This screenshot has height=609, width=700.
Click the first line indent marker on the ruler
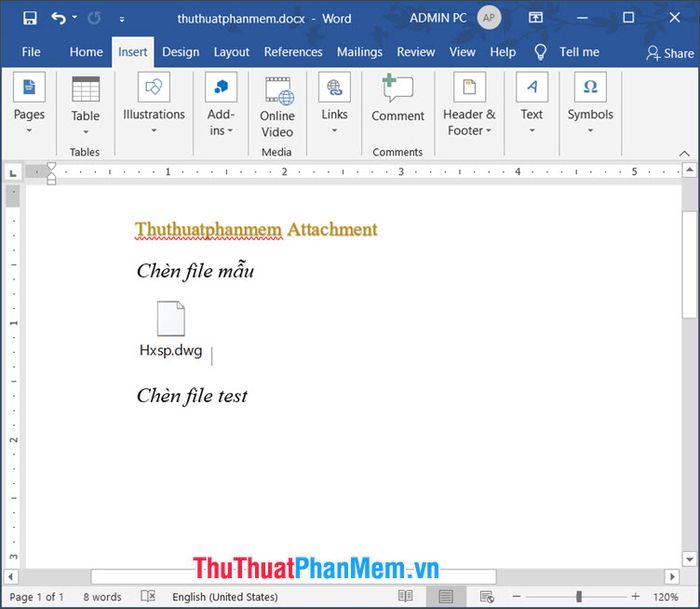[51, 167]
